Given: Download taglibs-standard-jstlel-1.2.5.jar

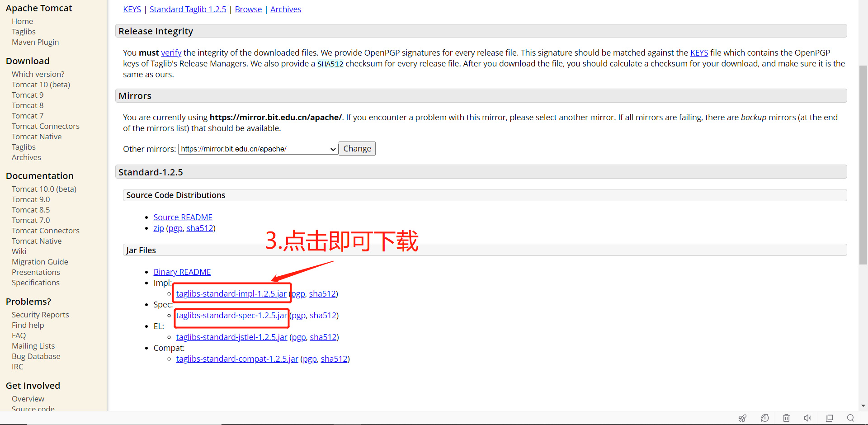Looking at the screenshot, I should (231, 337).
